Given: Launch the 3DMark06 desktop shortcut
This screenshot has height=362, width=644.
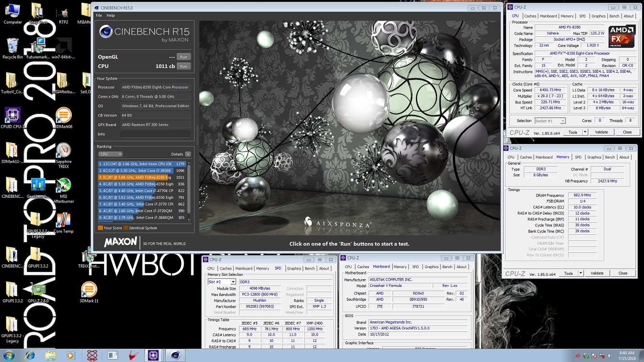Looking at the screenshot, I should [x=63, y=118].
